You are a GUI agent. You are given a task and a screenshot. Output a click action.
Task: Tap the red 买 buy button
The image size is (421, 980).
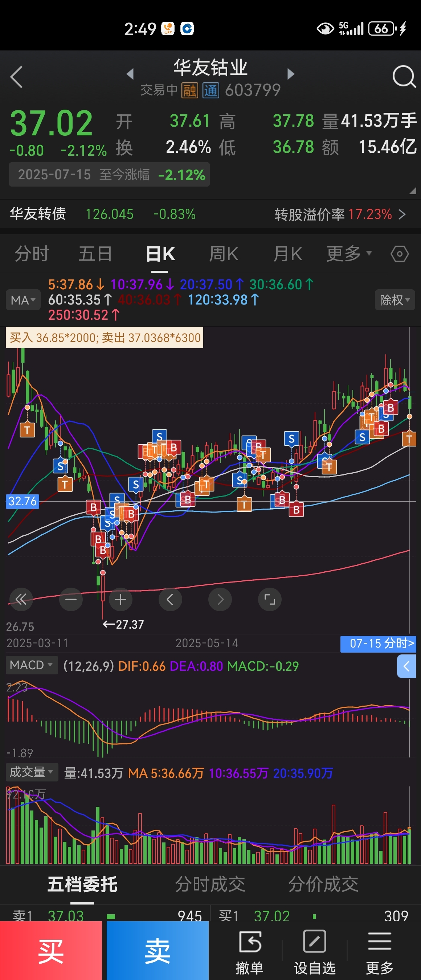[x=51, y=950]
